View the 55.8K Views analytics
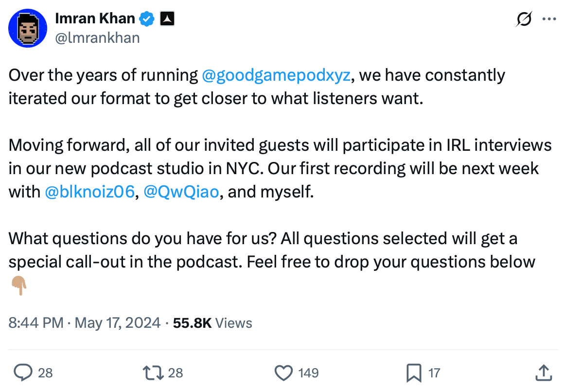This screenshot has height=392, width=564. pyautogui.click(x=211, y=322)
